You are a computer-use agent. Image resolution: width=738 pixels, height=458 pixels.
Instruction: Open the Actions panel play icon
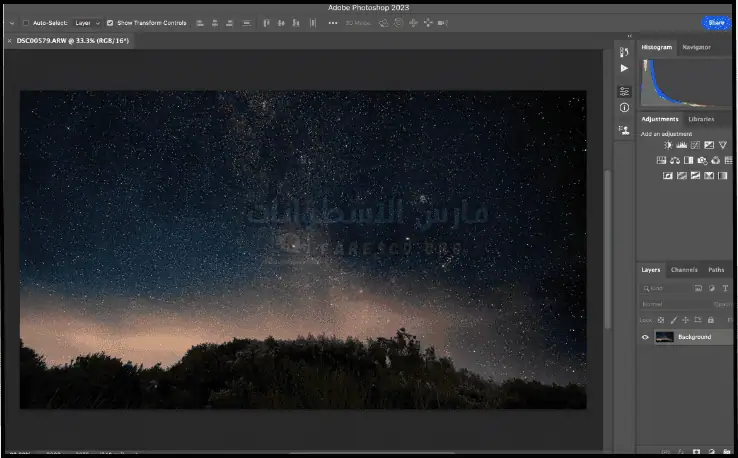click(x=624, y=69)
